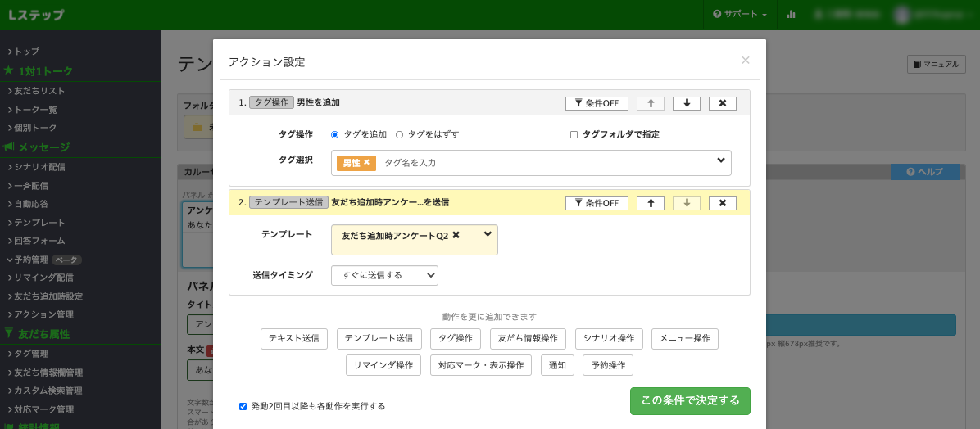The height and width of the screenshot is (429, 980).
Task: Open シナリオ配信 in sidebar
Action: pyautogui.click(x=39, y=167)
